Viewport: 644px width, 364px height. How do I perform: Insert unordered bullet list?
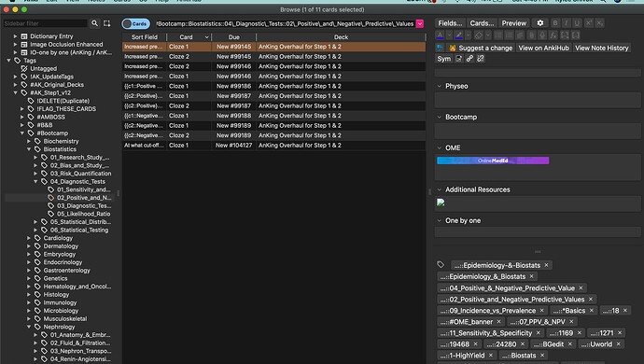pyautogui.click(x=498, y=35)
